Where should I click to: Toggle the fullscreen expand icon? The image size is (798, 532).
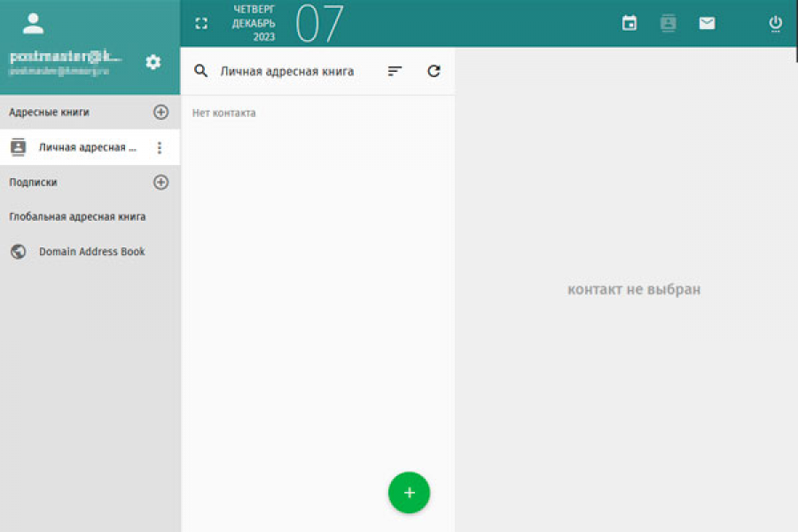pyautogui.click(x=201, y=23)
